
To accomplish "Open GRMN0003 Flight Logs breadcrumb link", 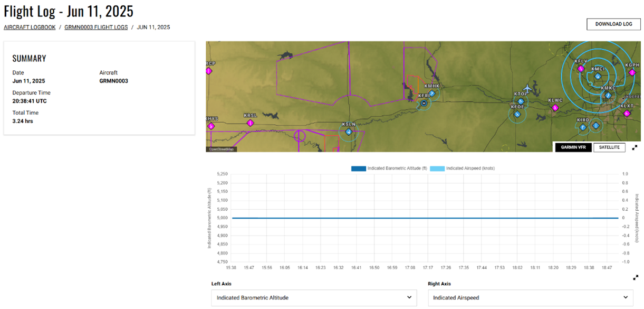I will (96, 27).
